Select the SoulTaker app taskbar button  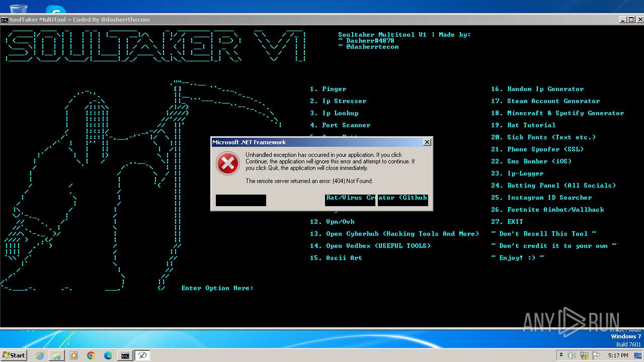pyautogui.click(x=142, y=355)
